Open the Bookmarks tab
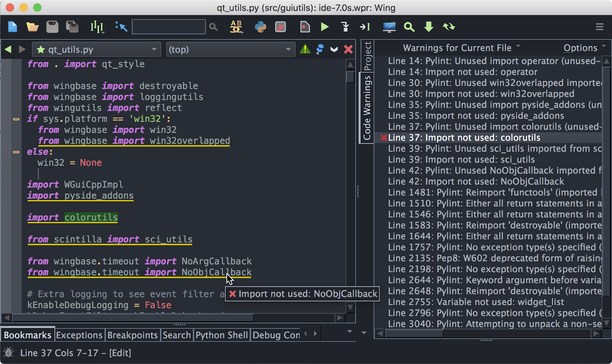The width and height of the screenshot is (612, 364). click(28, 335)
